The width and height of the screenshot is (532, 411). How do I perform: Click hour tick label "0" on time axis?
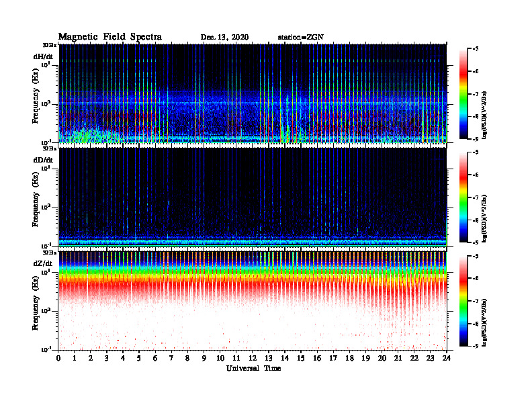[x=58, y=359]
